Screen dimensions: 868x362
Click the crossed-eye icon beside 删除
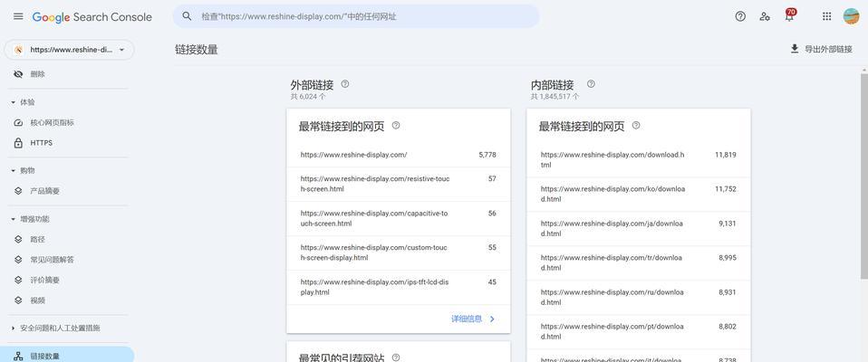tap(18, 74)
